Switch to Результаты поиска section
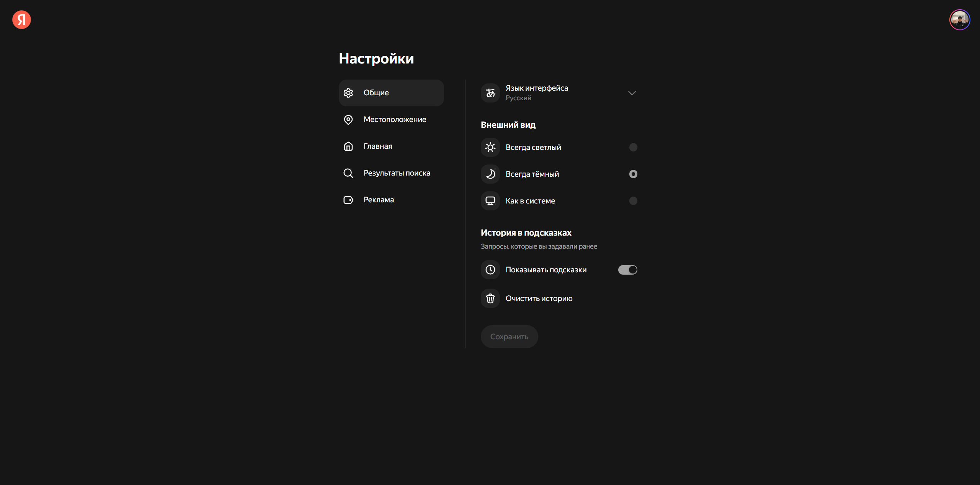The image size is (980, 485). point(397,173)
